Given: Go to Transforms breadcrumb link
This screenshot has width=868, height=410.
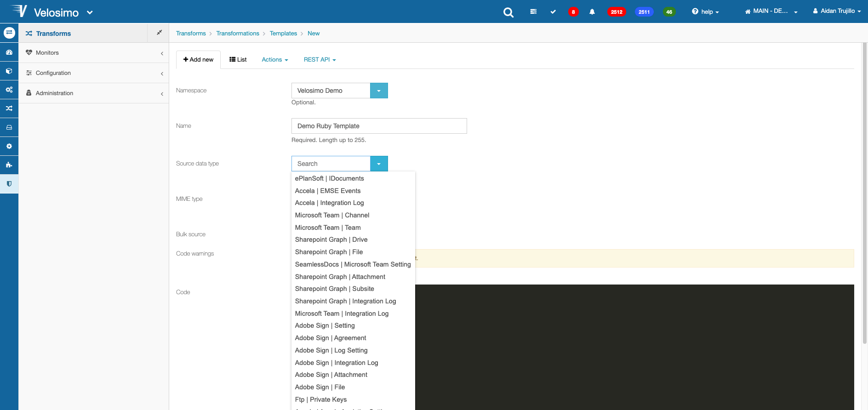Looking at the screenshot, I should [191, 34].
